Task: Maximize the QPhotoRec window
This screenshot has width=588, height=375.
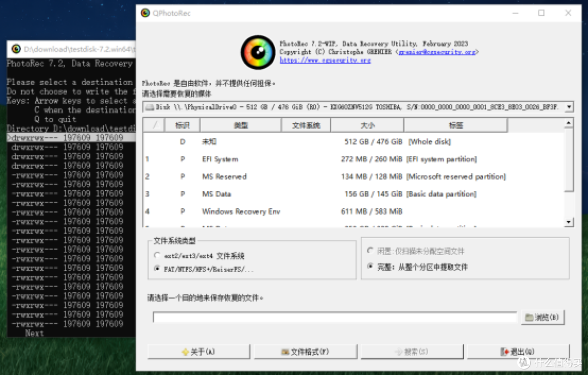Action: 541,13
